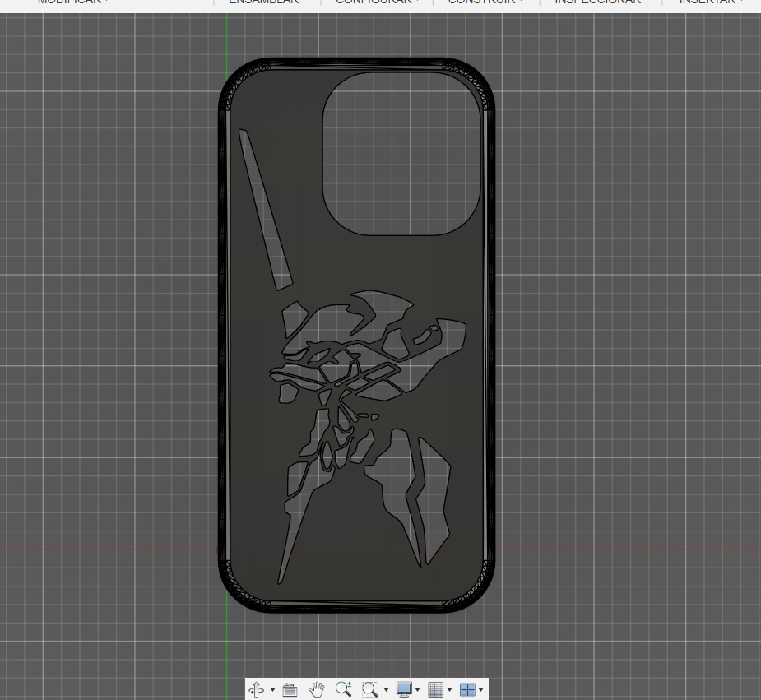Click the Look At icon
The image size is (761, 700).
[290, 689]
